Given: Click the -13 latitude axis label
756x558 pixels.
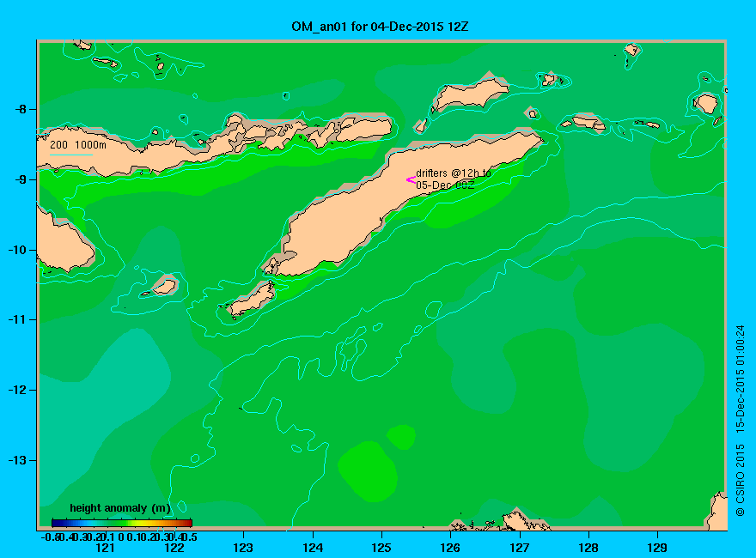Looking at the screenshot, I should [x=16, y=460].
